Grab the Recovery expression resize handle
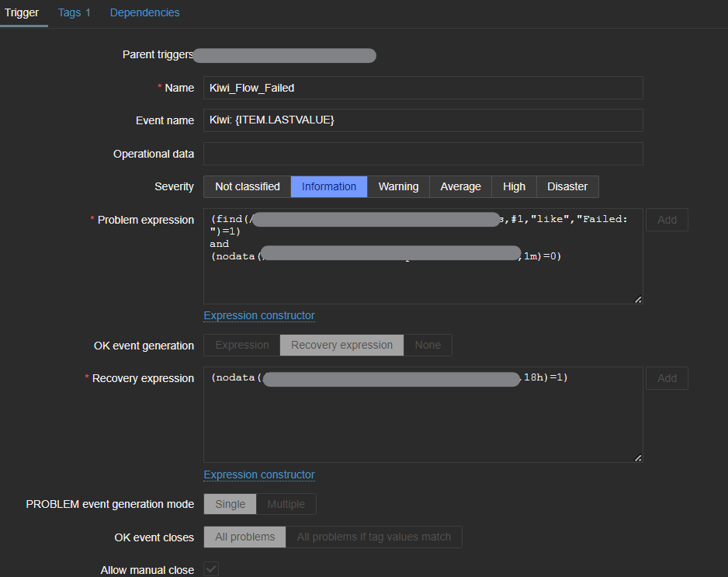The width and height of the screenshot is (728, 577). pyautogui.click(x=638, y=458)
